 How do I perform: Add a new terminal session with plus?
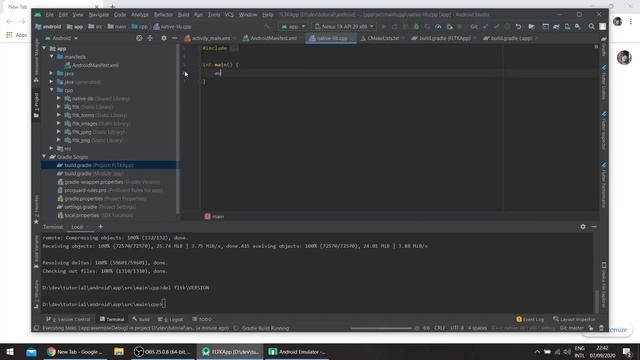pyautogui.click(x=100, y=227)
